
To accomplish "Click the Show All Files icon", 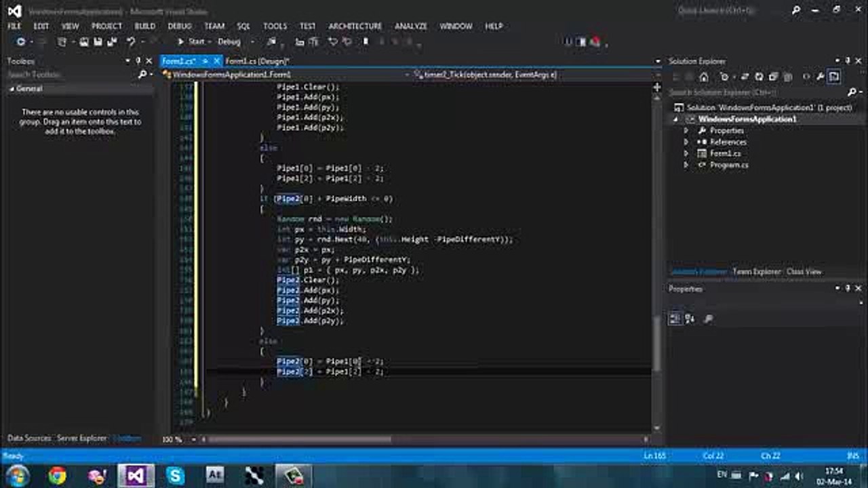I will point(788,77).
